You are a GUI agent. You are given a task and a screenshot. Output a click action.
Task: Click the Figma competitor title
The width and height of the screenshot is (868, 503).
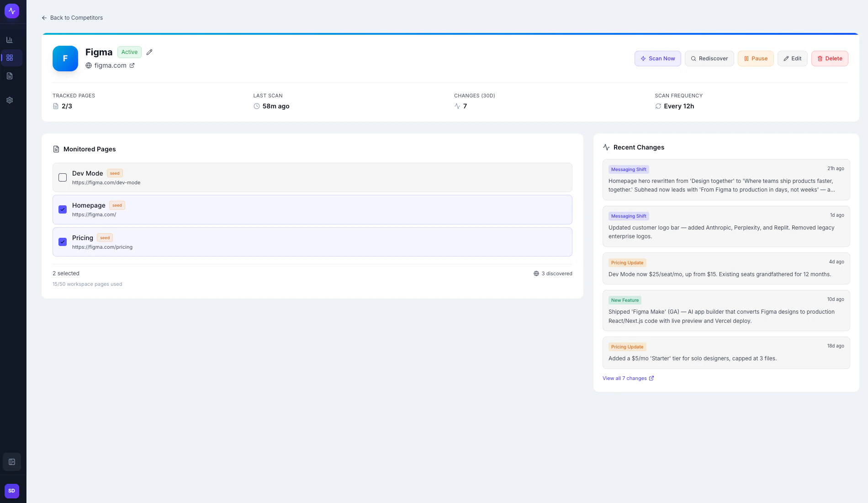[x=99, y=52]
